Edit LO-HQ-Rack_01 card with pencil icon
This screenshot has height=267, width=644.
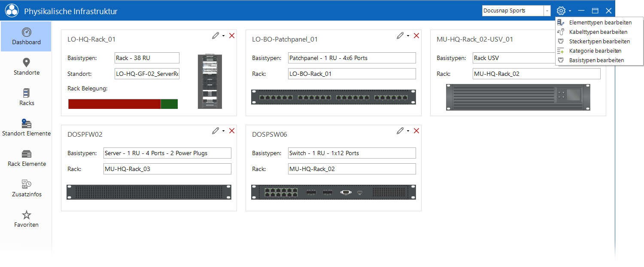tap(216, 36)
